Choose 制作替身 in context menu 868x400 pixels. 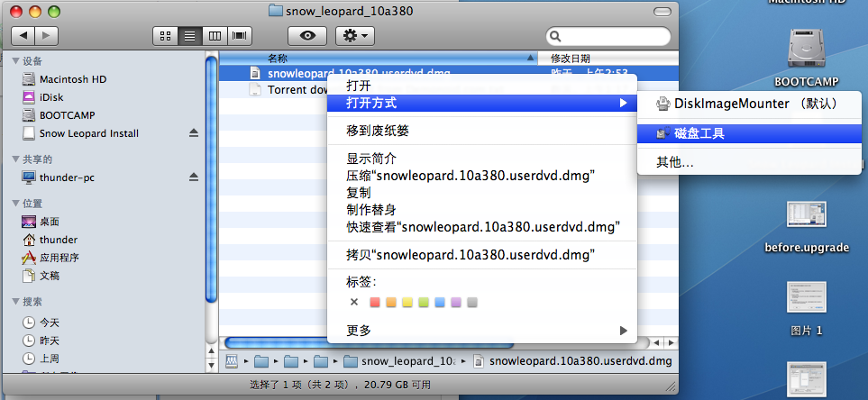pos(481,210)
